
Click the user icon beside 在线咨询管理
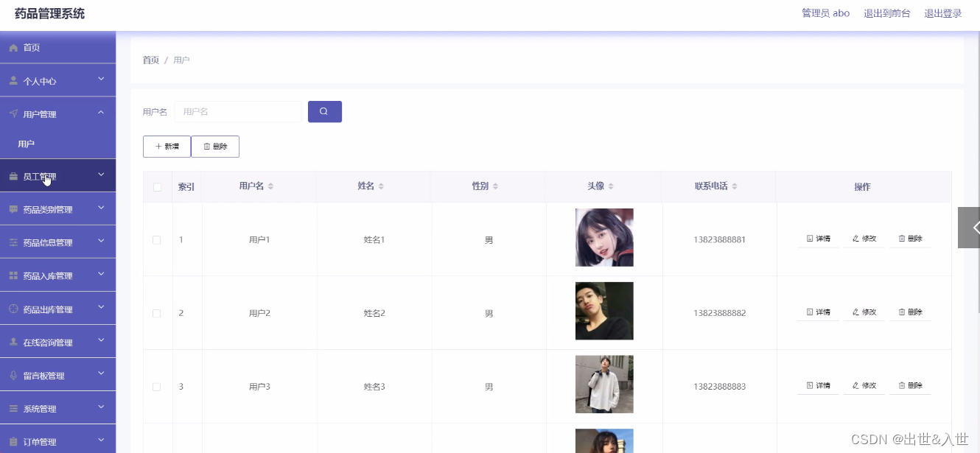(13, 343)
